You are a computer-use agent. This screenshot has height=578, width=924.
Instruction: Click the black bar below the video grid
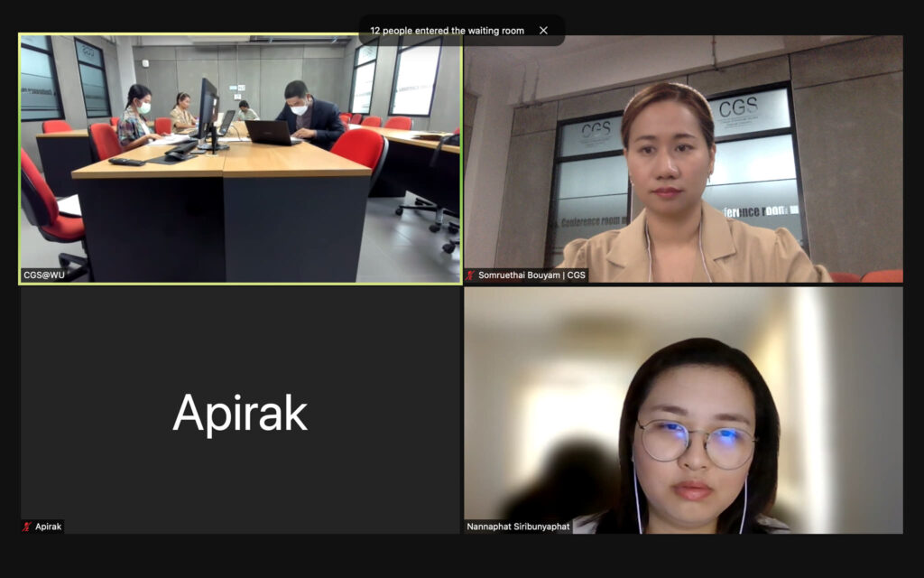coord(462,556)
